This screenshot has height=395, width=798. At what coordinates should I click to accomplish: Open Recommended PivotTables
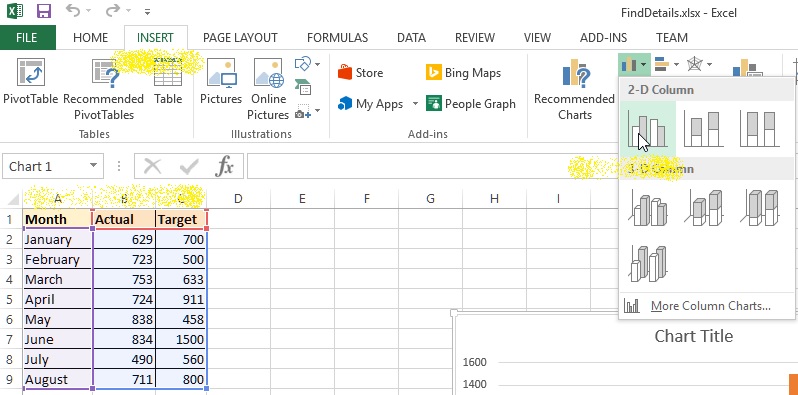click(x=104, y=89)
